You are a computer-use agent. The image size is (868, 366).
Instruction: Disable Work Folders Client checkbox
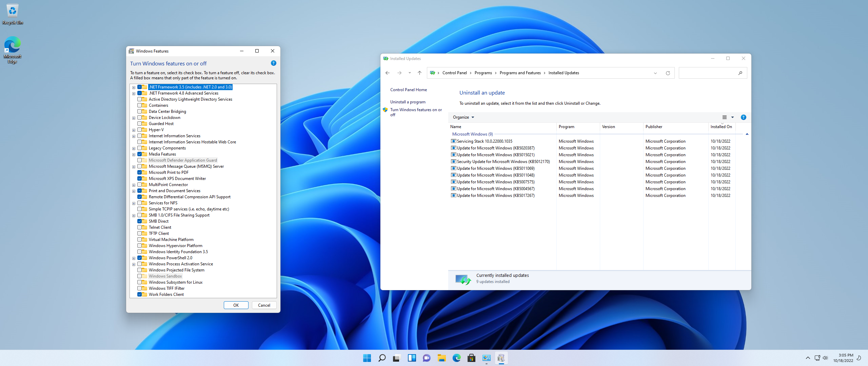coord(139,294)
